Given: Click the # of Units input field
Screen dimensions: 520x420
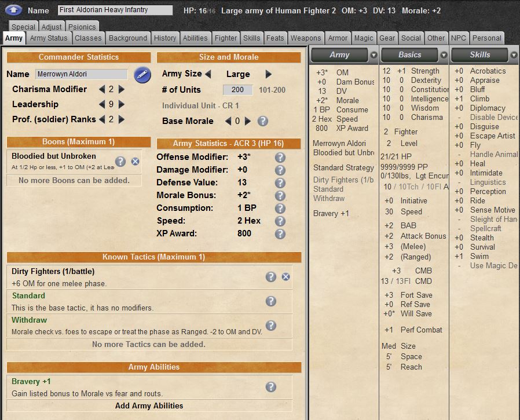Looking at the screenshot, I should [237, 90].
